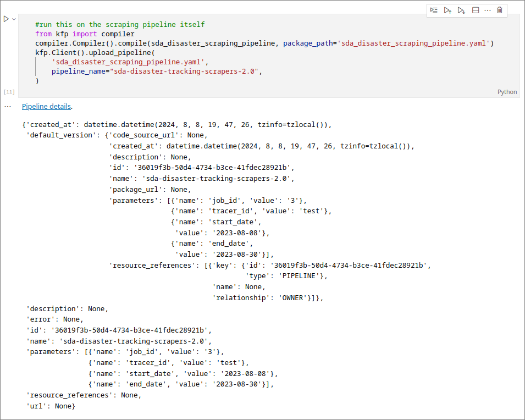Click the top-level 'name' line near the bottom

point(119,341)
